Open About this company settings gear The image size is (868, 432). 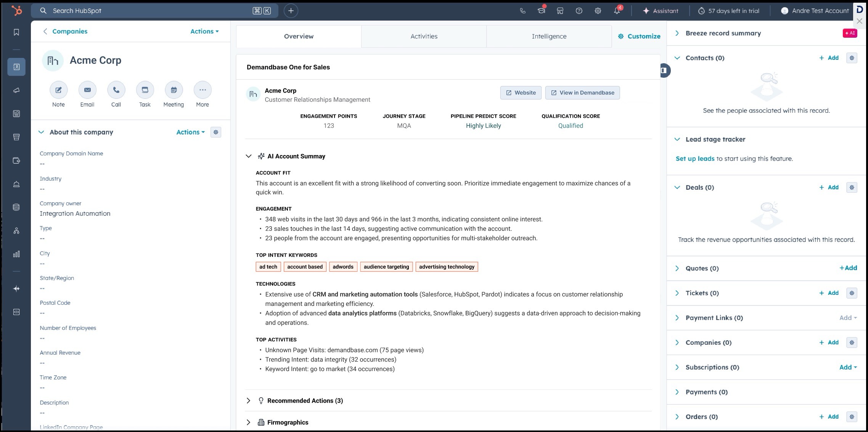[x=216, y=132]
